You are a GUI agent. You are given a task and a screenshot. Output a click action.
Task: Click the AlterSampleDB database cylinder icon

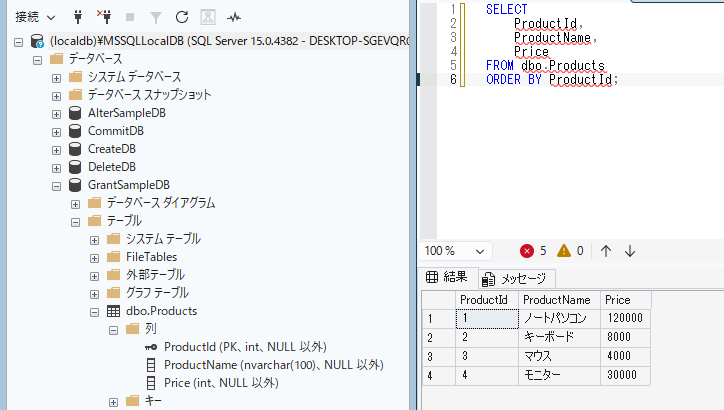[75, 113]
